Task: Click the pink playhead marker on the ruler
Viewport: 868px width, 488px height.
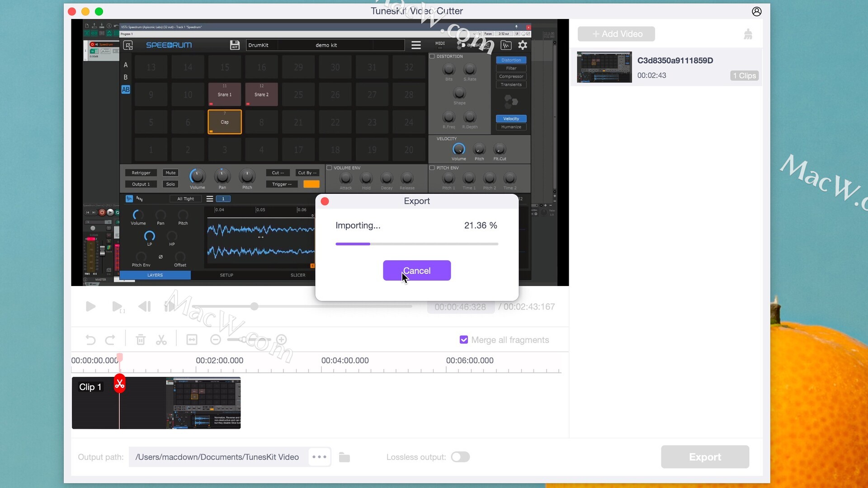Action: tap(119, 358)
